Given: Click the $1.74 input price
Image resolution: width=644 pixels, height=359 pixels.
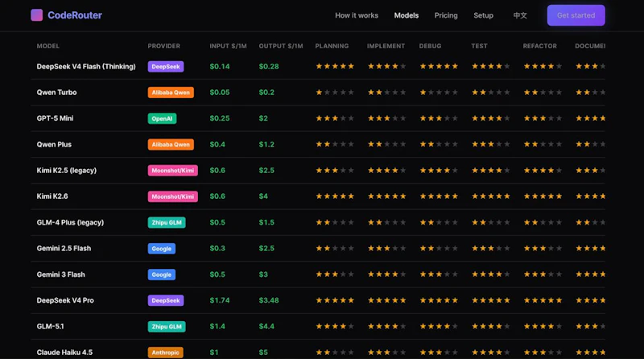Looking at the screenshot, I should [x=220, y=300].
